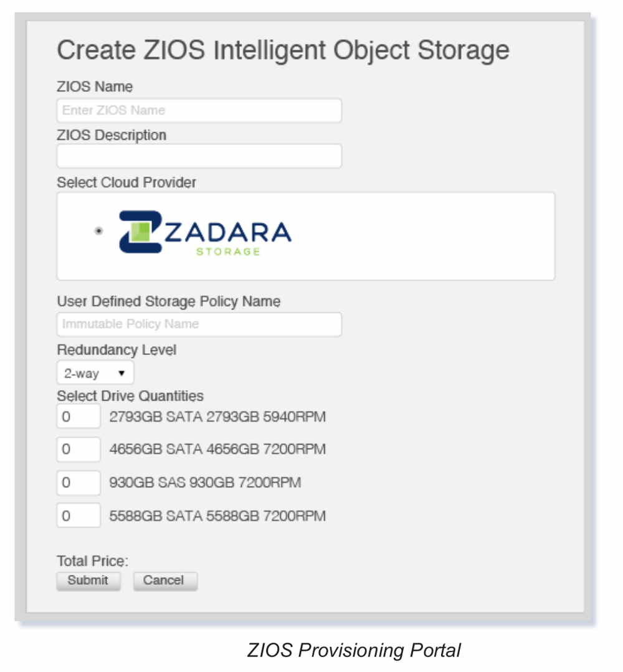Open the Redundancy Level dropdown

tap(95, 373)
